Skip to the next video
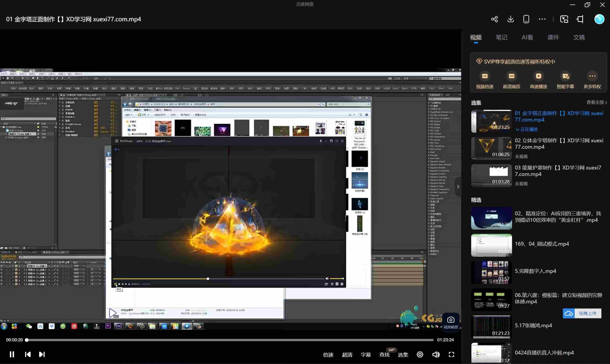 pos(42,354)
